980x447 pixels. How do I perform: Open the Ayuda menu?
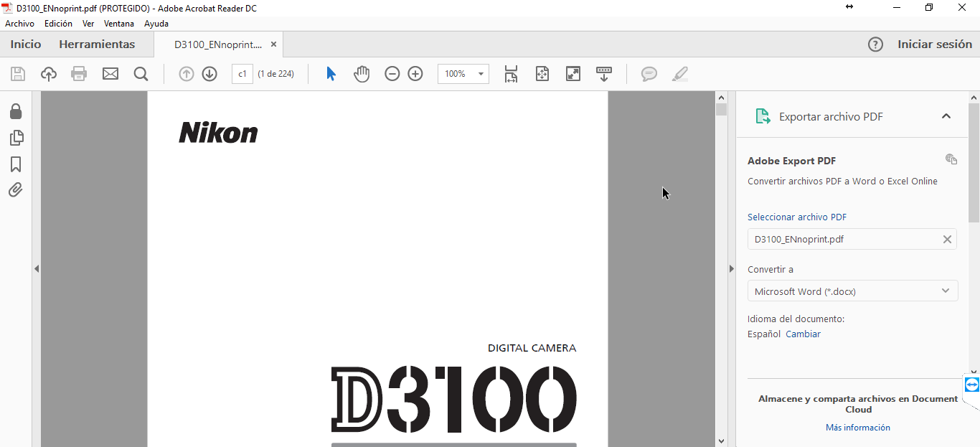pos(156,24)
